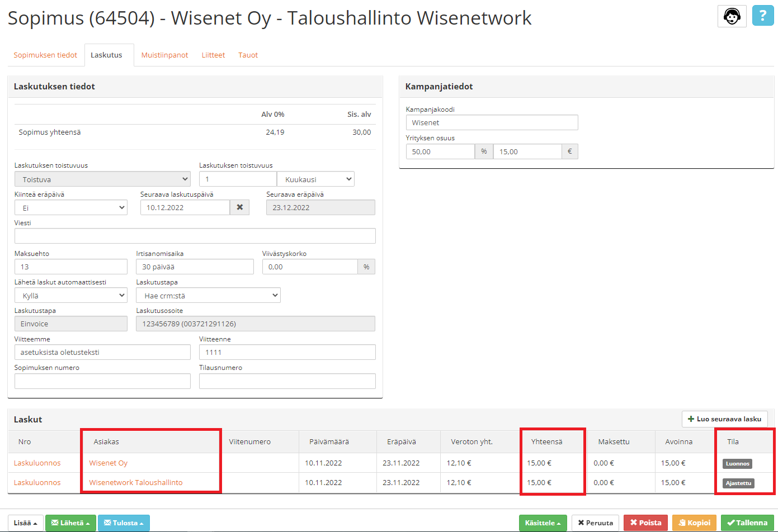Click the red Poista delete button

[645, 523]
